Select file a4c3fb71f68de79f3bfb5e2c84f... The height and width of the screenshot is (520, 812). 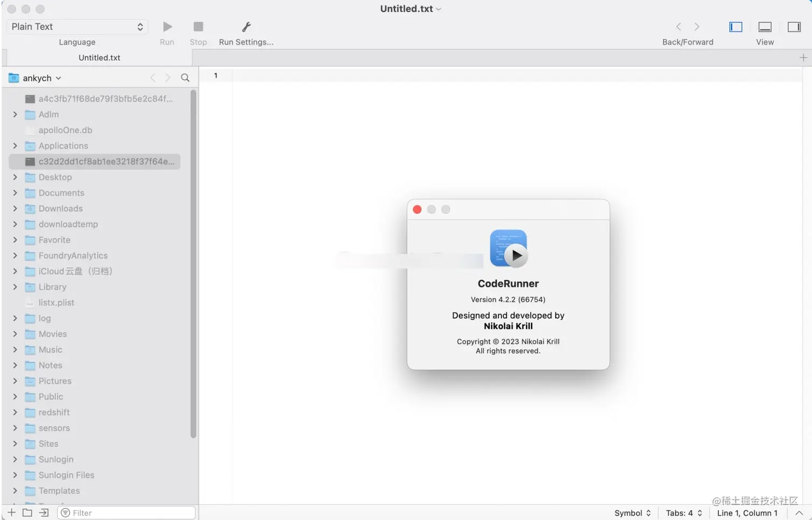pyautogui.click(x=95, y=99)
